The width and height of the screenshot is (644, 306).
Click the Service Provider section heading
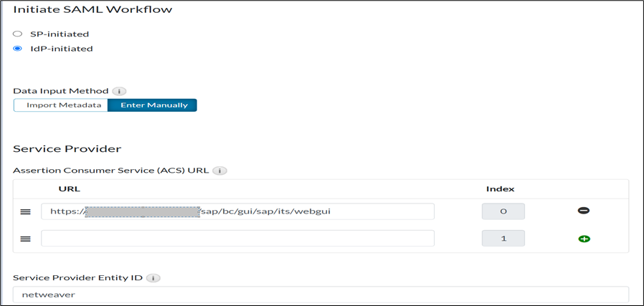click(x=67, y=148)
